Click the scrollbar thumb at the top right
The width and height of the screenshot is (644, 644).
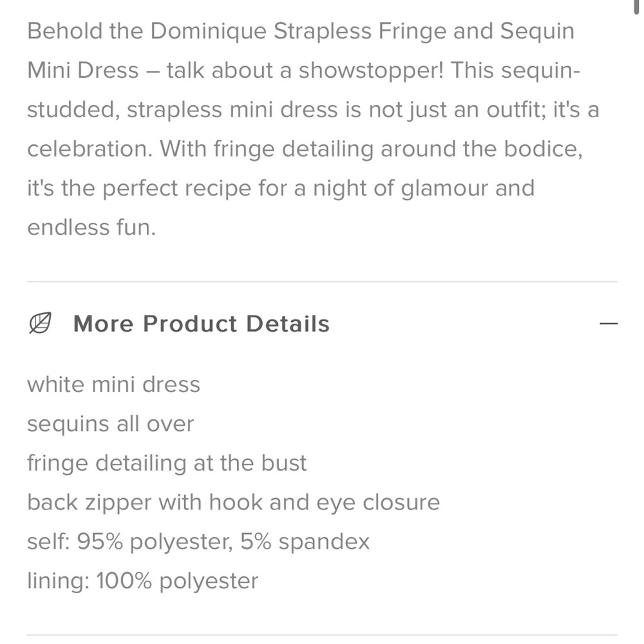coord(636,6)
